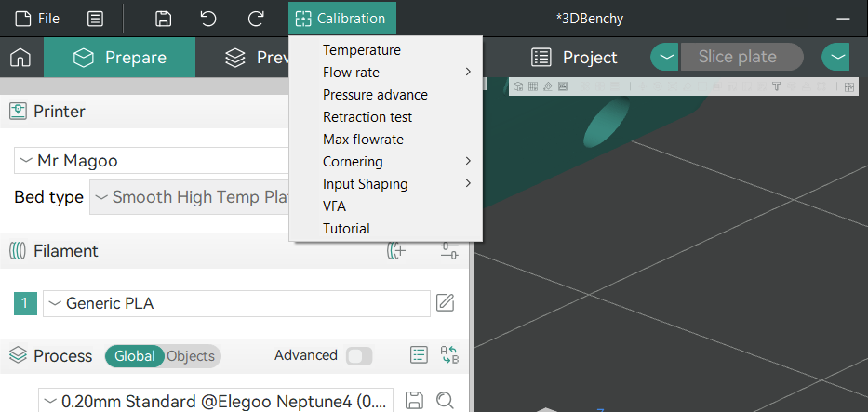Select the Global process mode
The width and height of the screenshot is (868, 412).
click(x=135, y=356)
